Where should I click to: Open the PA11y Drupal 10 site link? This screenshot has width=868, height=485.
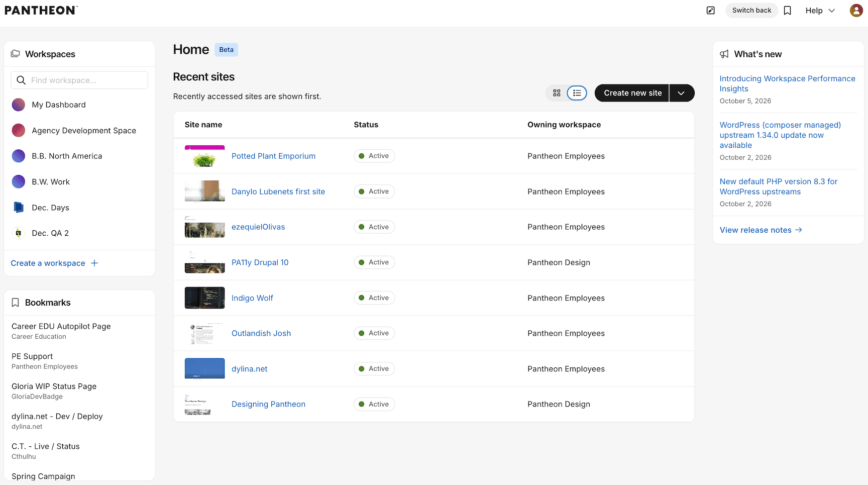coord(260,262)
